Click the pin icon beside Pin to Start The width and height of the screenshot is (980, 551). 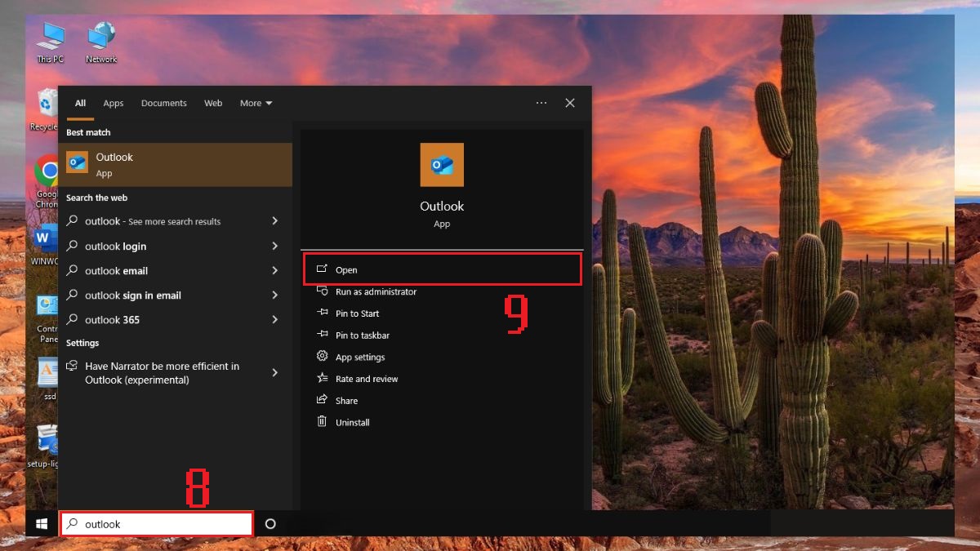[x=322, y=313]
